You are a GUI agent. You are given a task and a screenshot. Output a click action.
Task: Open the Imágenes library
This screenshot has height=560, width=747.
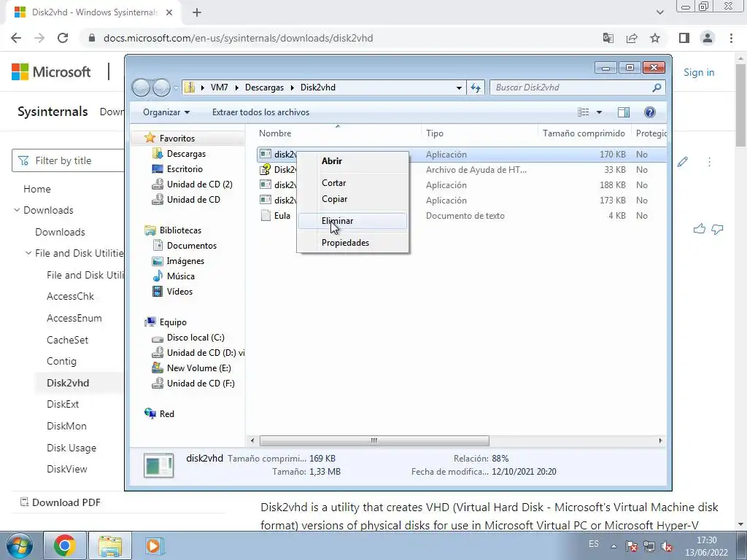185,261
